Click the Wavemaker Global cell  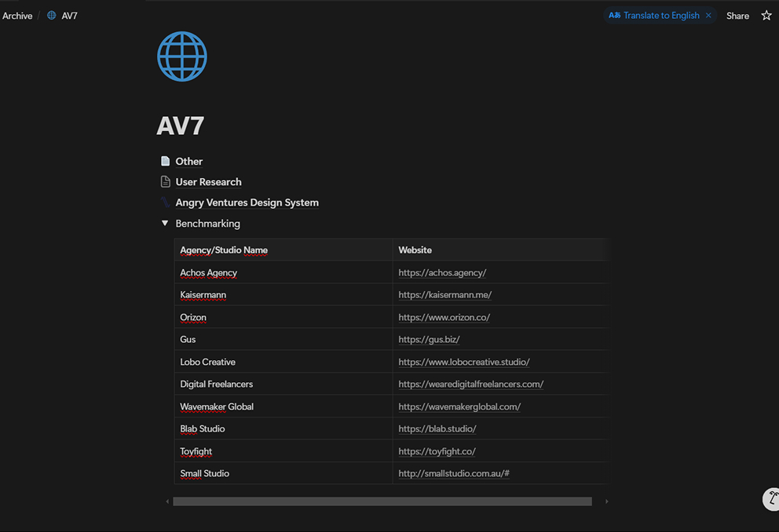(x=283, y=406)
